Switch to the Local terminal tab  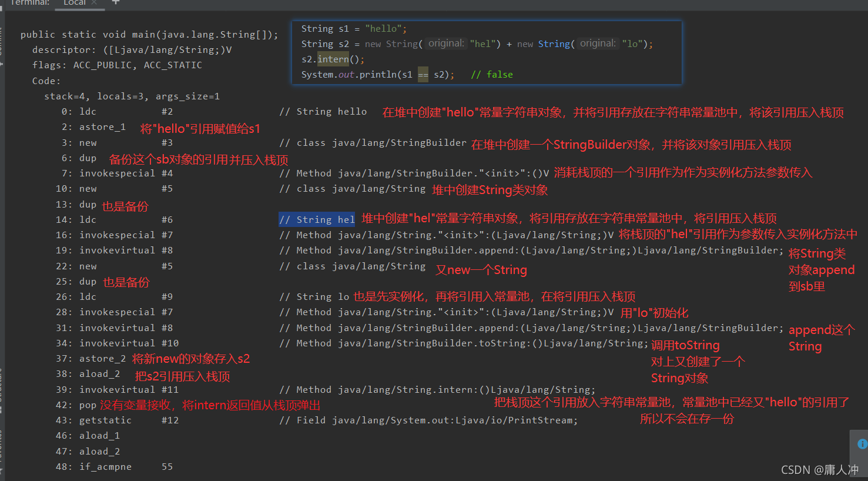tap(75, 3)
